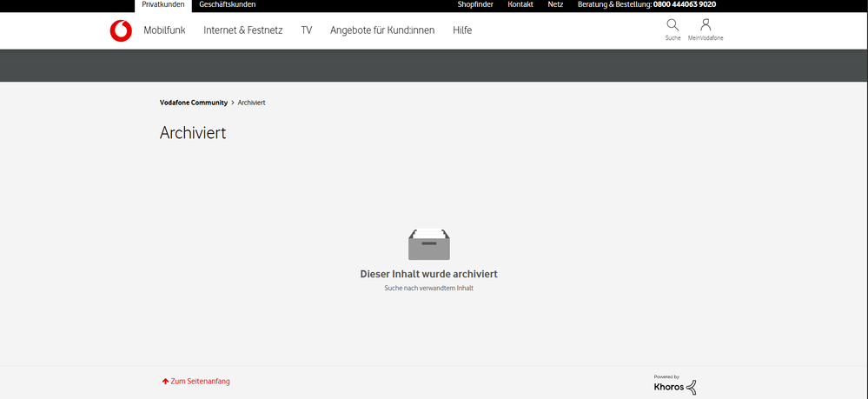
Task: Click 'Suche nach verwandtem Inhalt' link
Action: pos(429,289)
